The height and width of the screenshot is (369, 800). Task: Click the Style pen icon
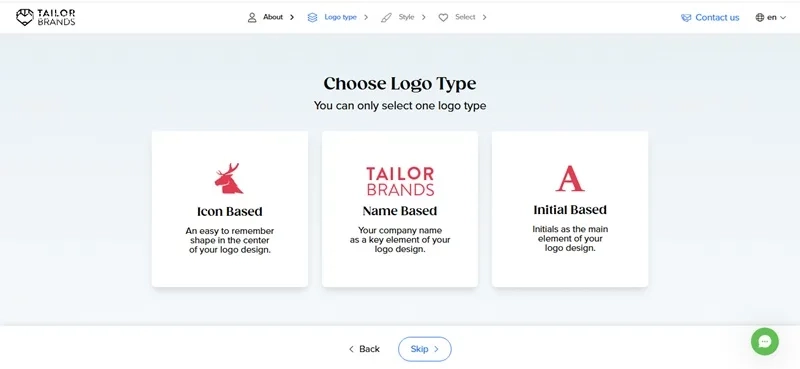point(387,17)
